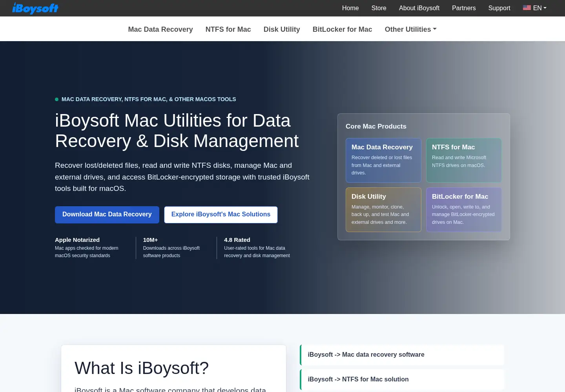Open the EN language dropdown
565x392 pixels.
pos(535,8)
